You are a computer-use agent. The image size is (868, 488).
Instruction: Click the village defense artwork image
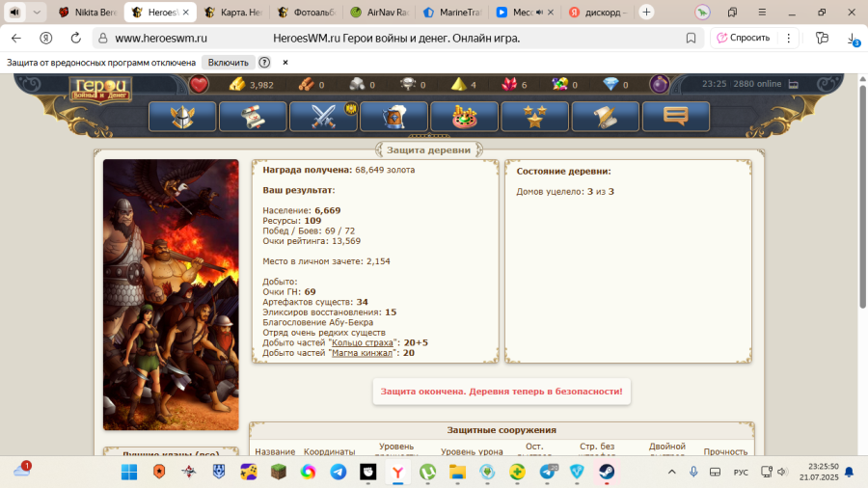point(171,294)
